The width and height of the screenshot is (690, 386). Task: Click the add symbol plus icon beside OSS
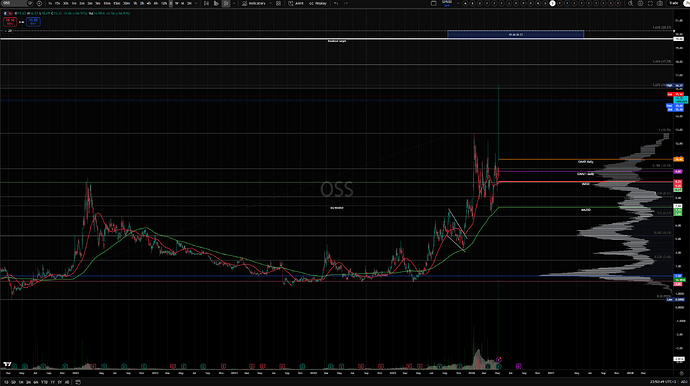[39, 3]
